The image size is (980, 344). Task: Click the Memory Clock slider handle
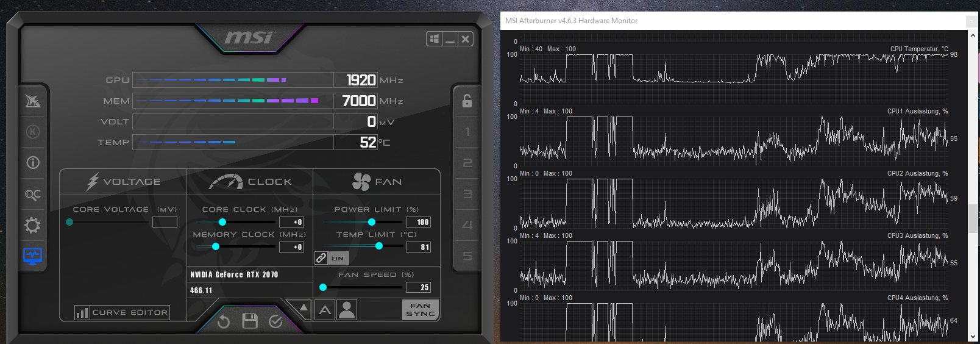point(216,246)
